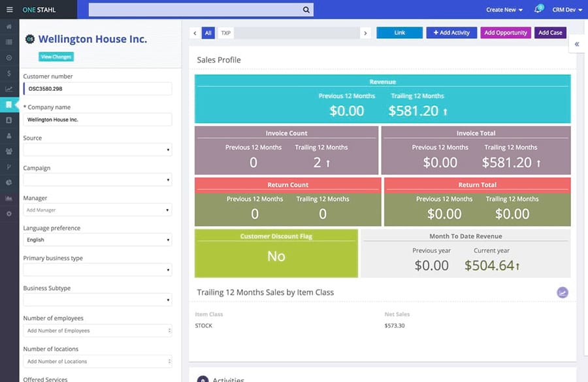Switch to the TXP tab

click(226, 33)
